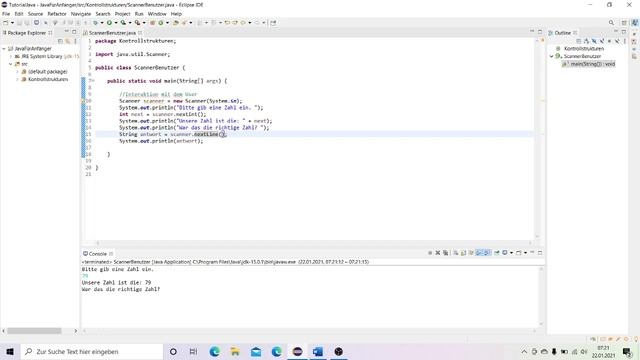Viewport: 640px width, 360px height.
Task: Open the Source menu
Action: tap(35, 14)
